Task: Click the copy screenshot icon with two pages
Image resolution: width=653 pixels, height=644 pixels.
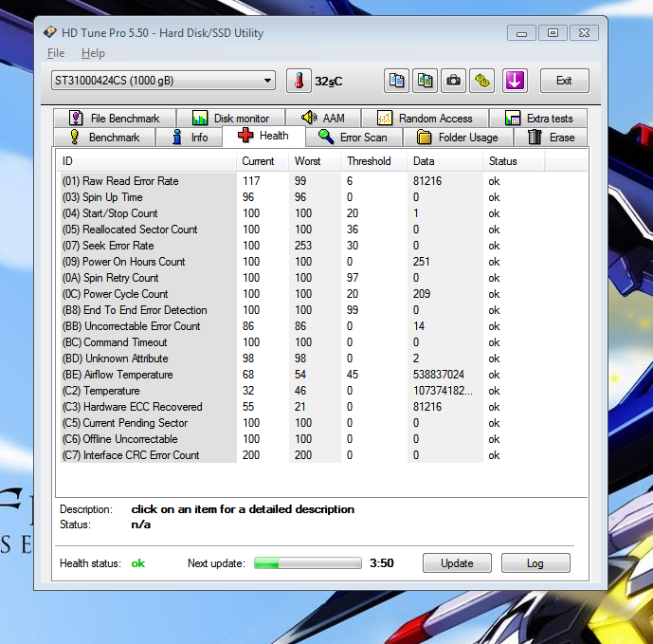Action: (x=425, y=81)
